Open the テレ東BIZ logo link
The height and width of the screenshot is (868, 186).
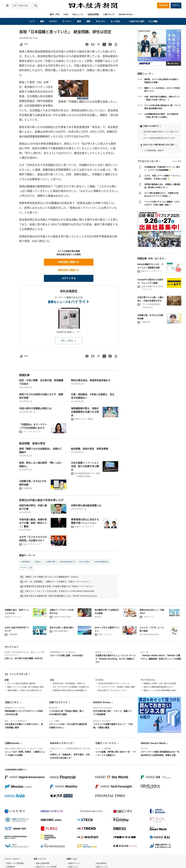(x=49, y=828)
